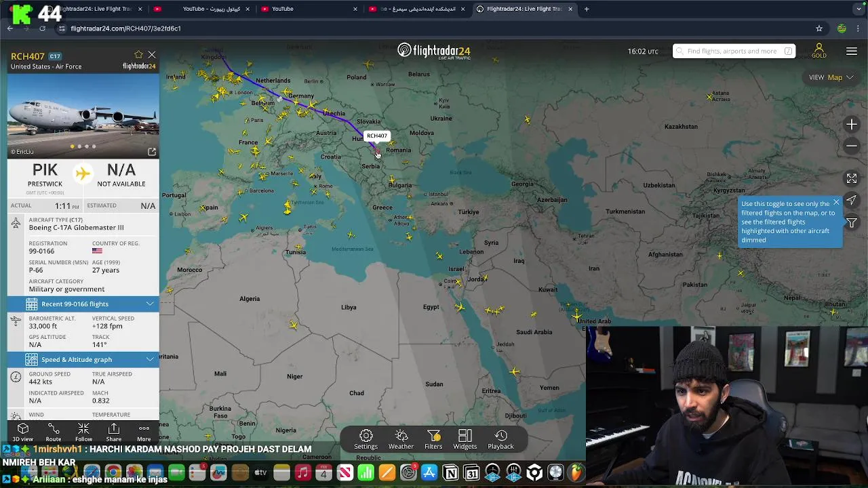
Task: Open the Filters panel in the toolbar
Action: 433,439
